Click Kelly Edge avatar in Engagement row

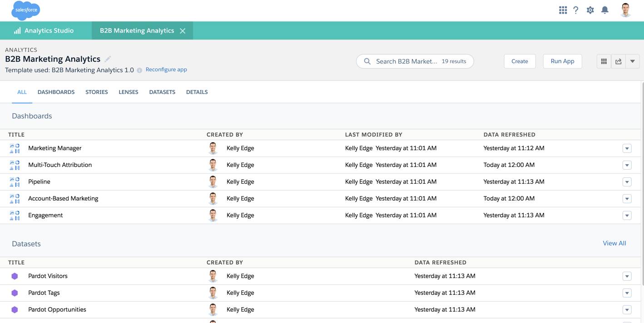click(x=213, y=215)
